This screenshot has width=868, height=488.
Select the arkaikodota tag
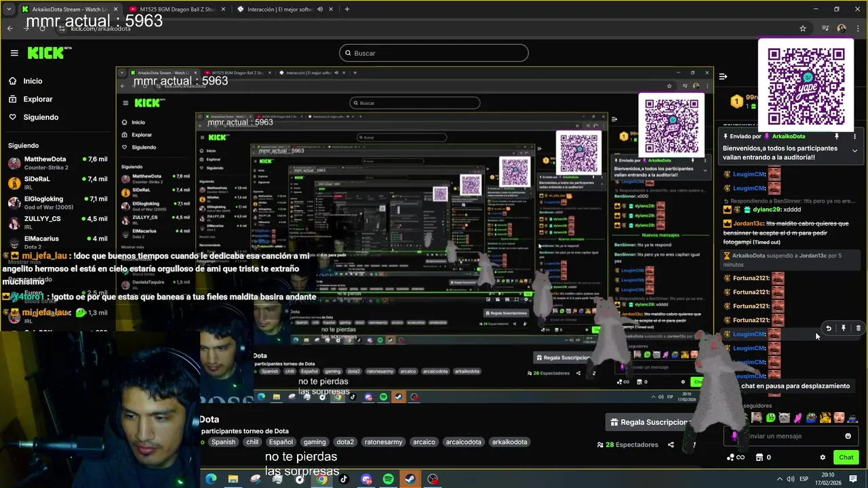509,442
